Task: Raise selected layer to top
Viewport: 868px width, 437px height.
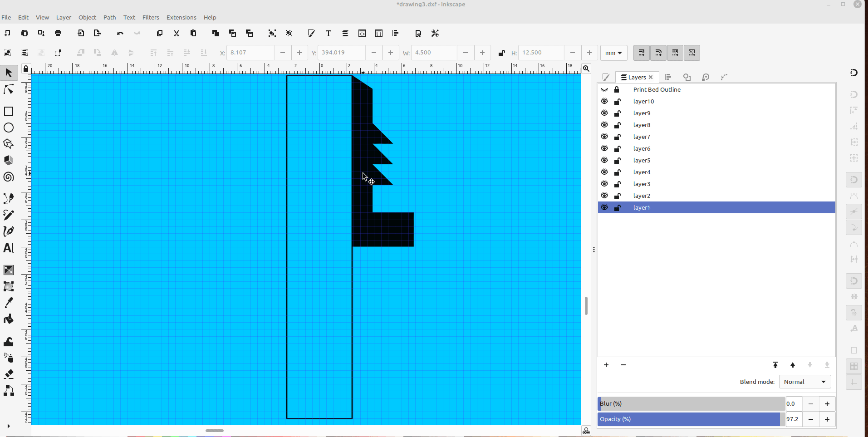Action: click(775, 365)
